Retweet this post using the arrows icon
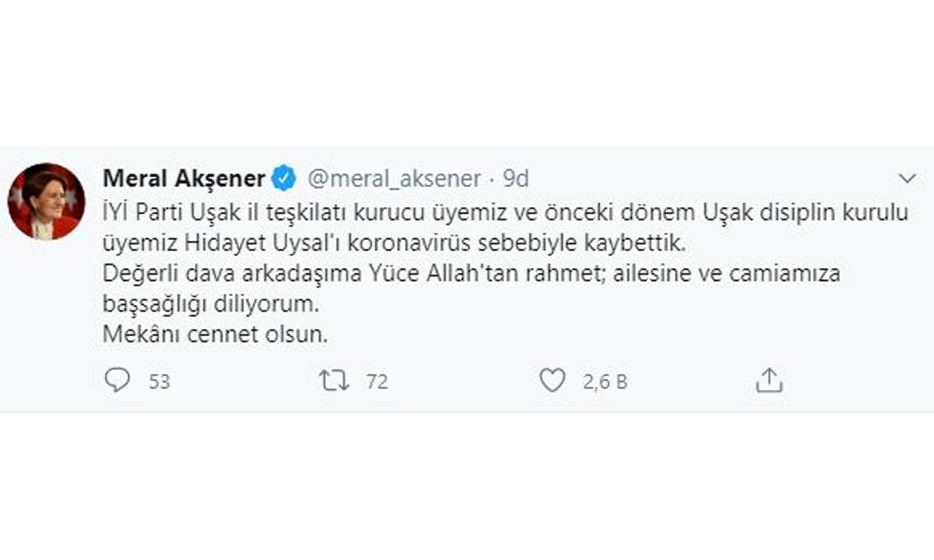The height and width of the screenshot is (560, 934). [333, 380]
